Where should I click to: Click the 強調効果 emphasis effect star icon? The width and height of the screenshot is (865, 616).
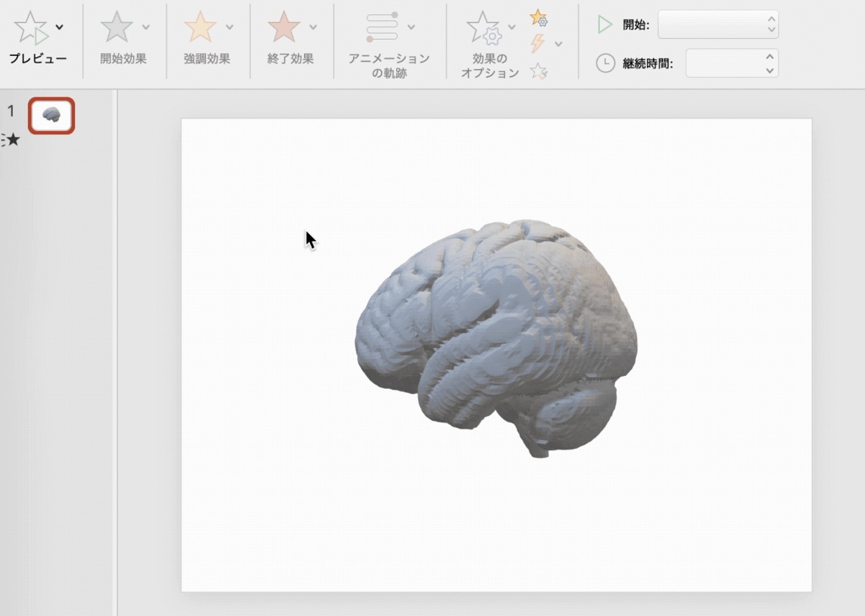pos(202,27)
